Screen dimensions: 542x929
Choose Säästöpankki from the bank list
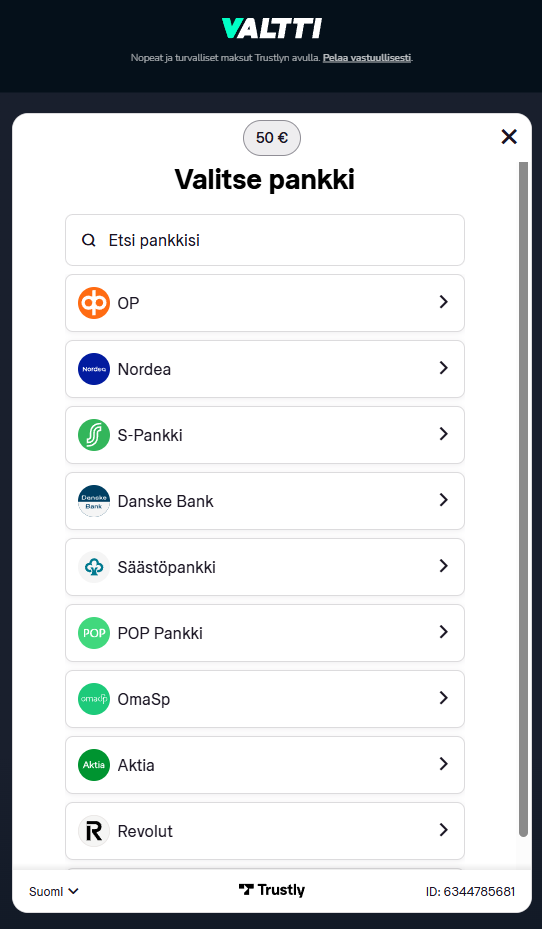(x=265, y=567)
